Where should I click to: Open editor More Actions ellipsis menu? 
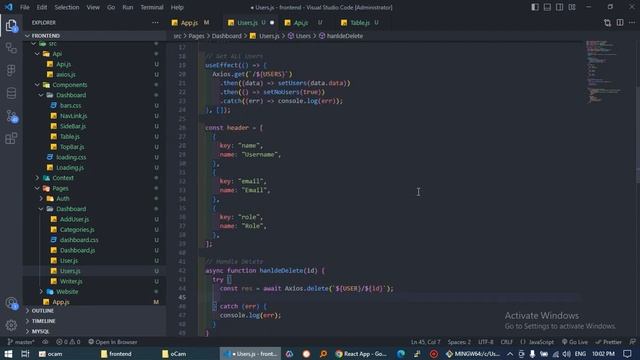tap(632, 23)
